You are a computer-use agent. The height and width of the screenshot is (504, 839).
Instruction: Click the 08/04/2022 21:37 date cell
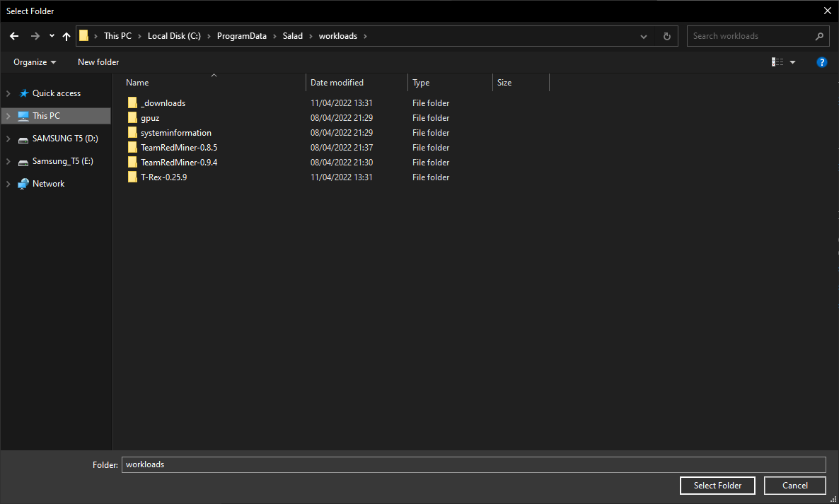pos(342,148)
